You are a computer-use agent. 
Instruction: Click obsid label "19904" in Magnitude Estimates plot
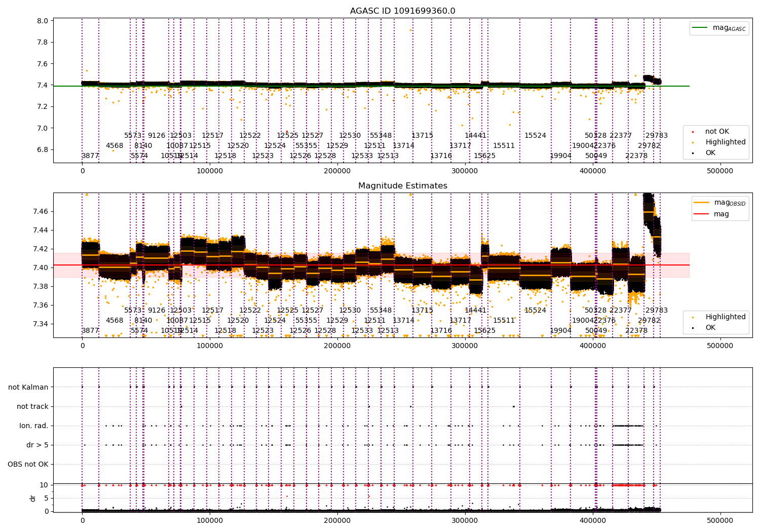pyautogui.click(x=561, y=331)
